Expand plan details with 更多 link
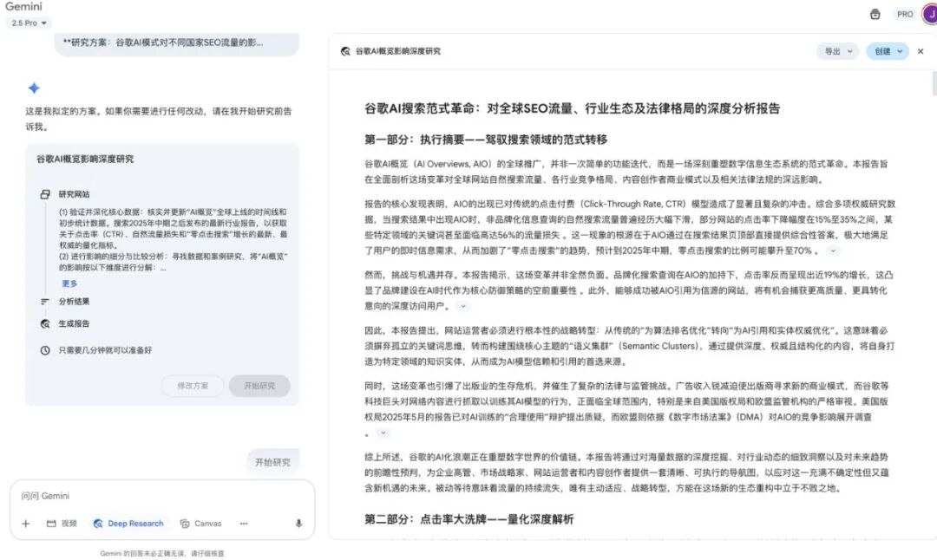937x560 pixels. point(69,283)
